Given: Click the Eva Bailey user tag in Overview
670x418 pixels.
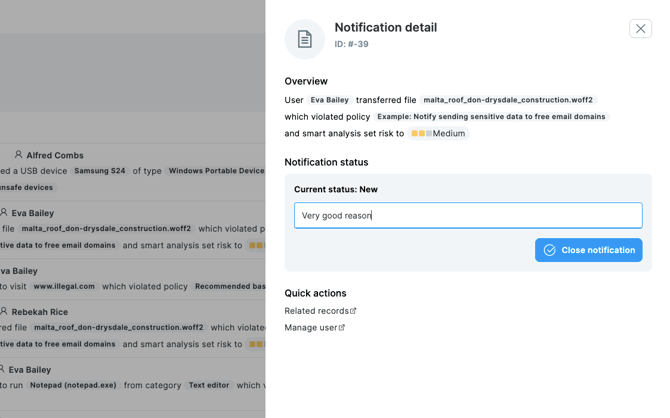Looking at the screenshot, I should [x=329, y=100].
